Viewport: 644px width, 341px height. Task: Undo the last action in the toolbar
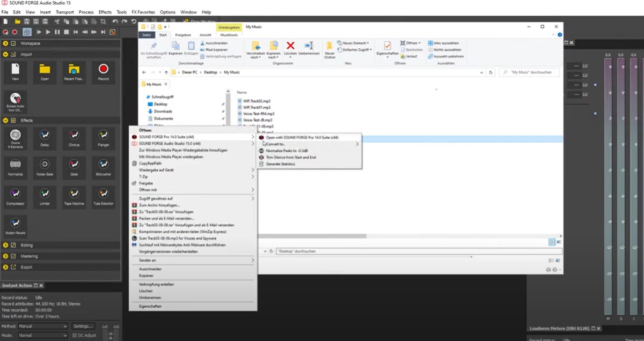pos(115,21)
